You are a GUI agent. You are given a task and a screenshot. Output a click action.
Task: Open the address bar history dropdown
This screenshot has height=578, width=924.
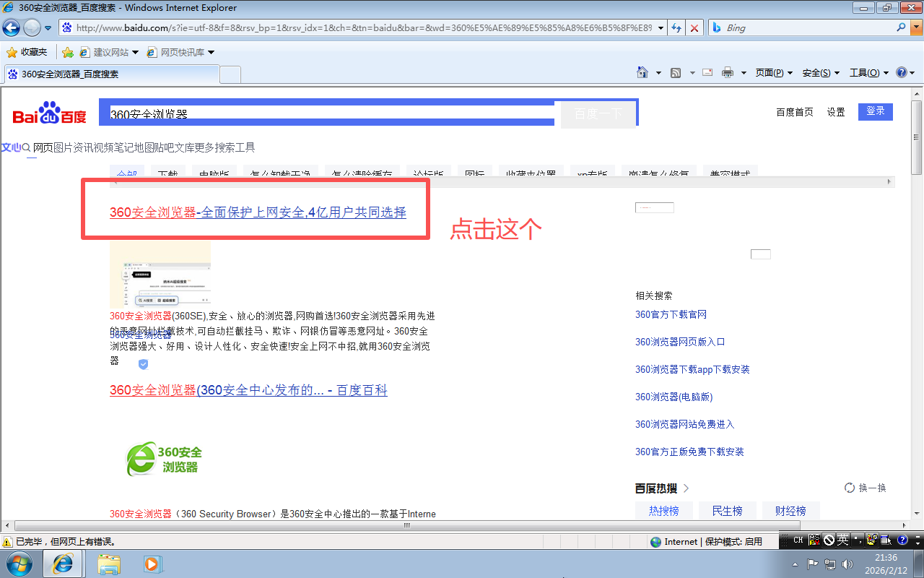pos(662,27)
